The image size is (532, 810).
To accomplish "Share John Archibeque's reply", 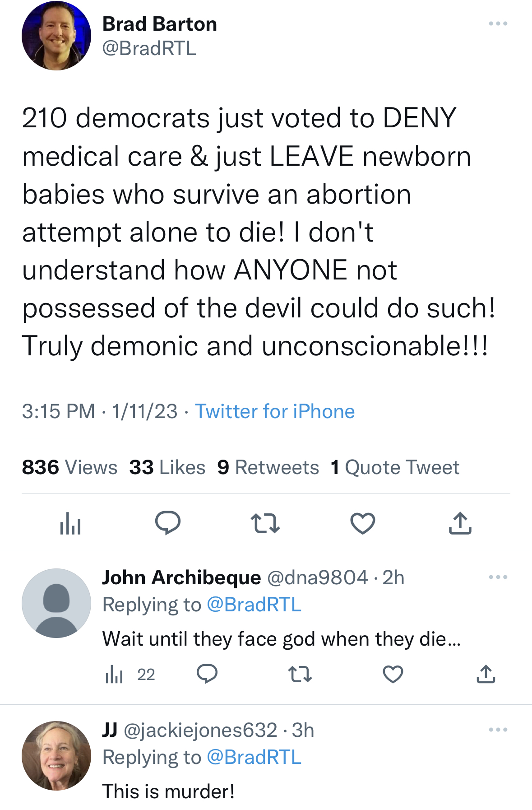I will pyautogui.click(x=486, y=674).
